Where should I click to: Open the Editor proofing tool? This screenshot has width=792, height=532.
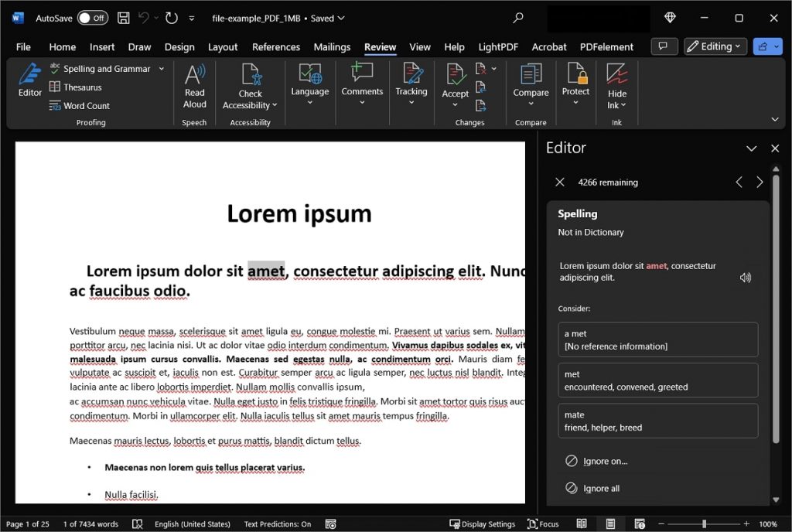point(29,80)
